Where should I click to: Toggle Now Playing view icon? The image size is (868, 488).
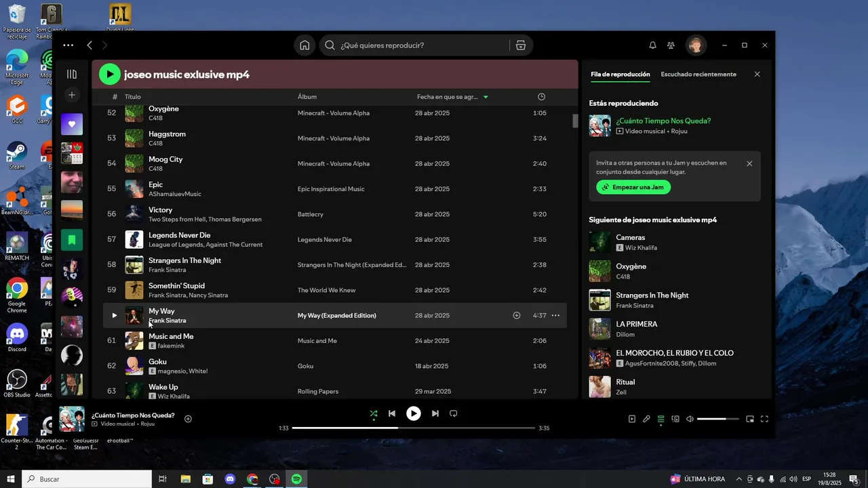(x=632, y=419)
